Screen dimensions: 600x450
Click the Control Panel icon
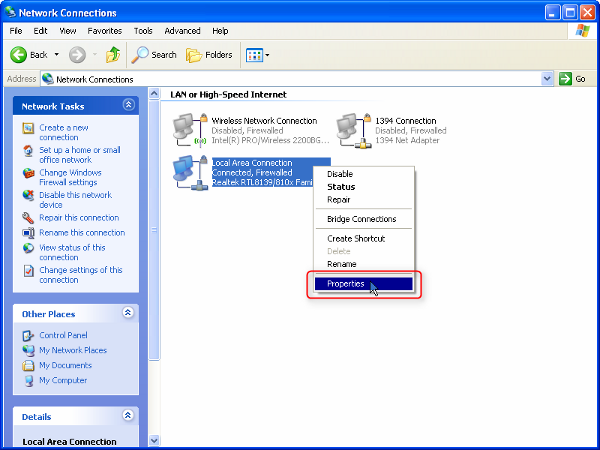28,336
